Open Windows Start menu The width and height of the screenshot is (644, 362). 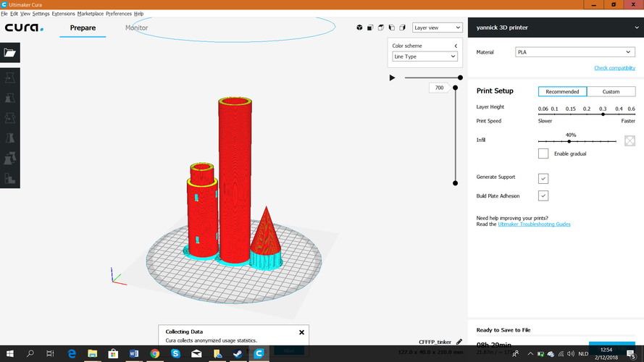(x=10, y=353)
